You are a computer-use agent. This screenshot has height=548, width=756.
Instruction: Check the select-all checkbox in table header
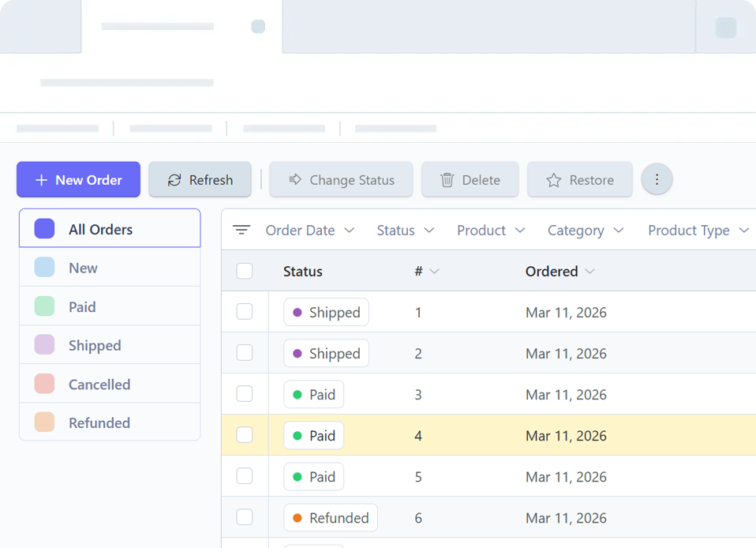[245, 271]
